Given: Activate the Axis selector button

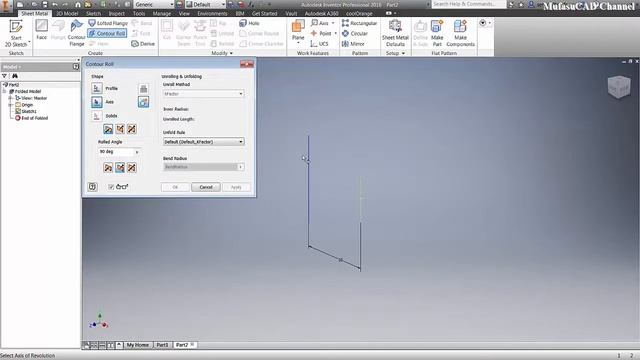Looking at the screenshot, I should pos(97,102).
